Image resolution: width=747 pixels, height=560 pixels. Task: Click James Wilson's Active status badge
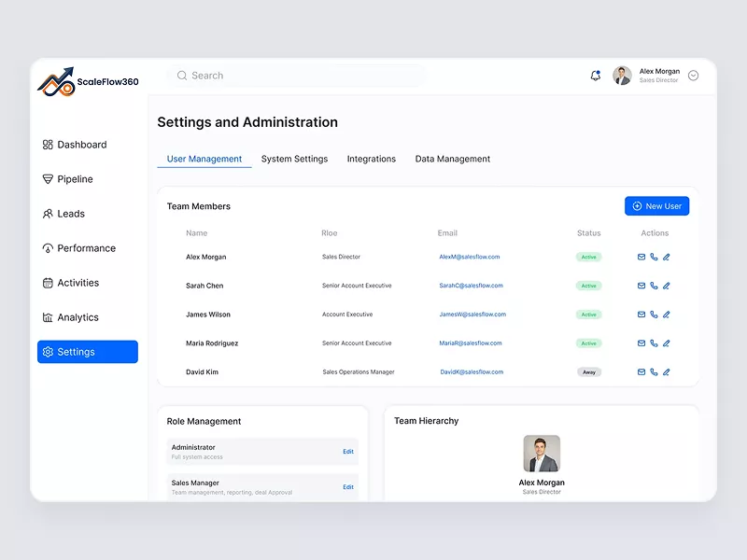(x=589, y=315)
